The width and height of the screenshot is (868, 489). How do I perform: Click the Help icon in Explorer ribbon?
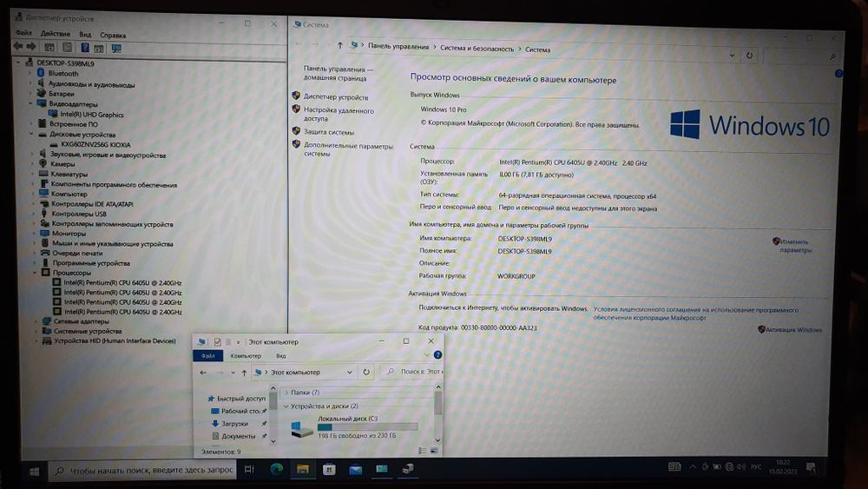pyautogui.click(x=437, y=355)
